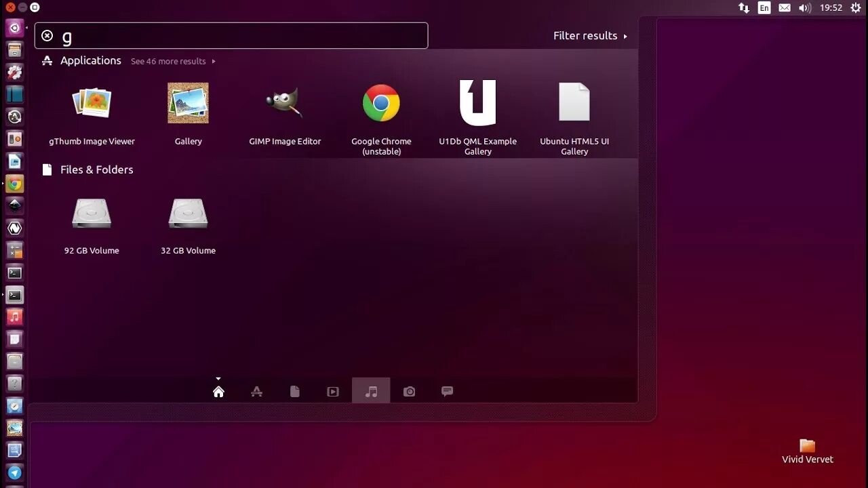Open the Gallery picture icon in launcher
Image resolution: width=868 pixels, height=488 pixels.
(x=14, y=428)
